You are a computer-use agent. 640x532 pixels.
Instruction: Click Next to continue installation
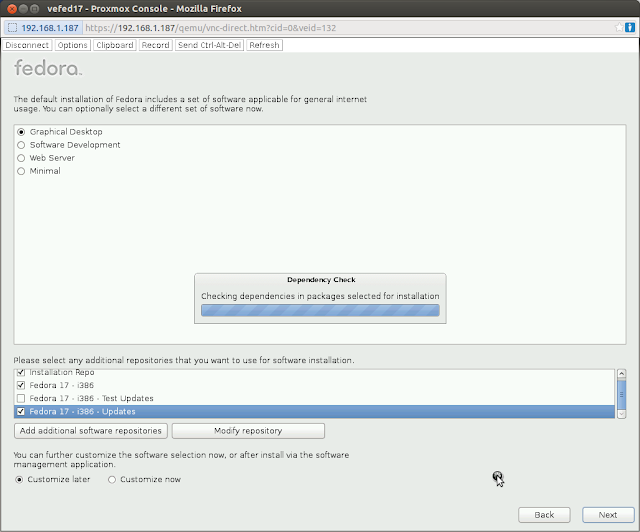(x=608, y=515)
